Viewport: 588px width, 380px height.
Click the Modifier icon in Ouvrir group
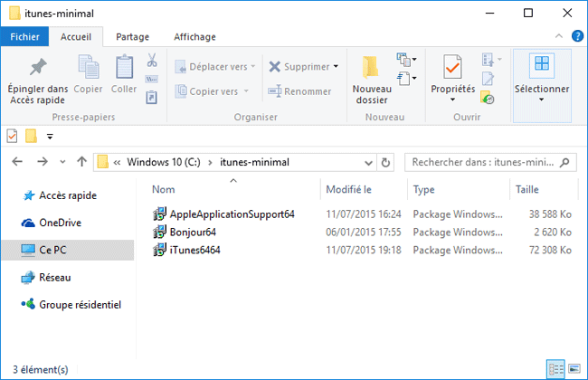click(x=488, y=79)
